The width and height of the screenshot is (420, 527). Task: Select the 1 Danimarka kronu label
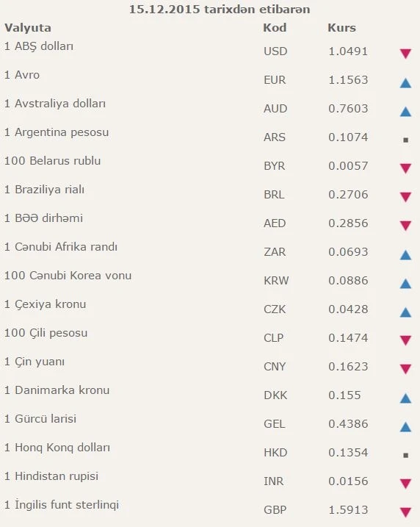[57, 390]
